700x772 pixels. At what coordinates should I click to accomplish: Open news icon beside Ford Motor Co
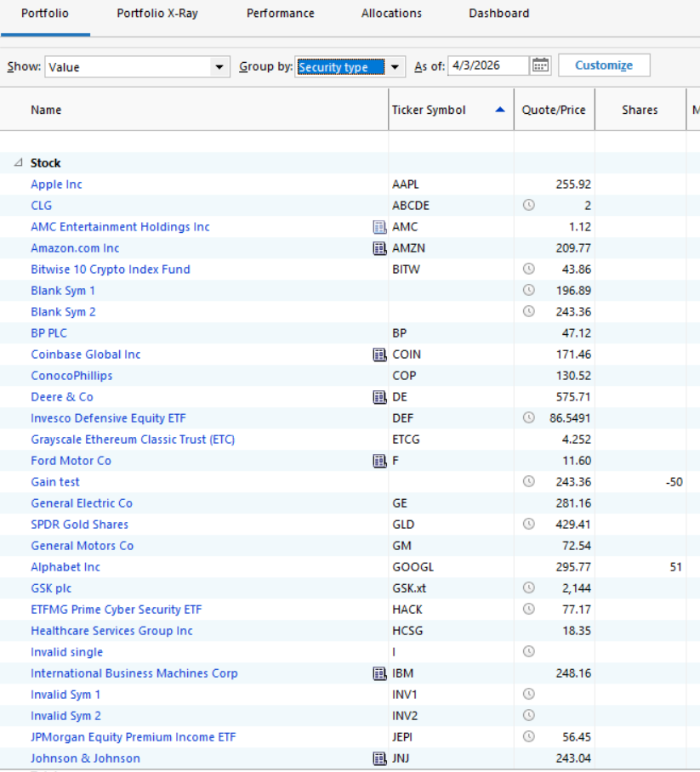tap(379, 461)
